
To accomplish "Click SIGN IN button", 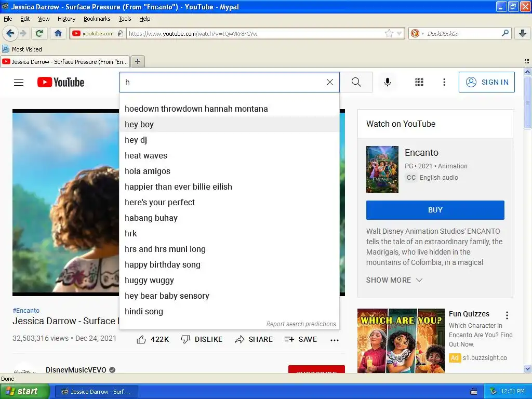I will click(x=486, y=82).
